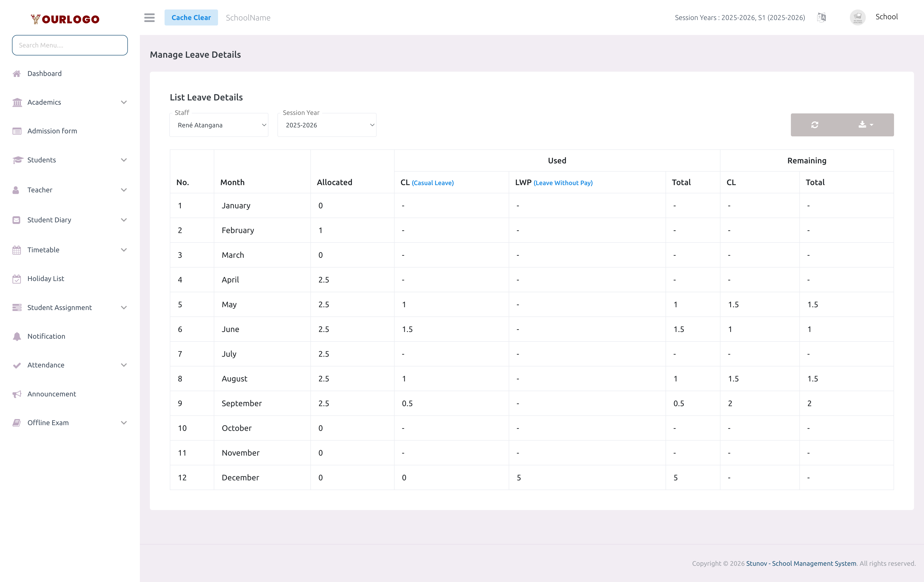Image resolution: width=924 pixels, height=582 pixels.
Task: Click the Holiday List calendar icon
Action: pos(16,279)
